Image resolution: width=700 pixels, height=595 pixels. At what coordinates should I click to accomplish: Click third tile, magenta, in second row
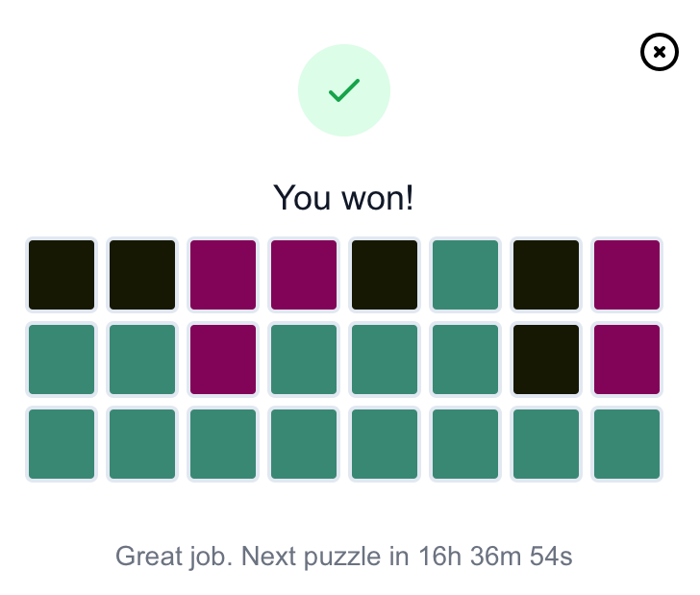223,359
